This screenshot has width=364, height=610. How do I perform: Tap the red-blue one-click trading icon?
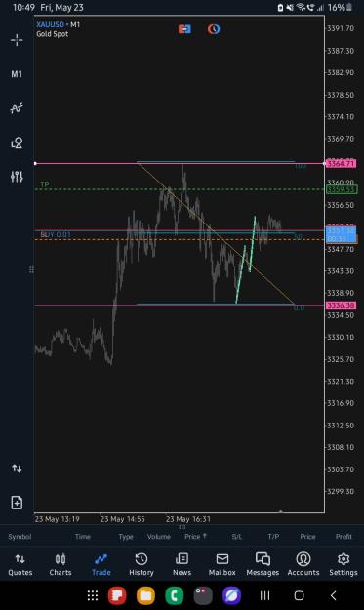[x=184, y=29]
